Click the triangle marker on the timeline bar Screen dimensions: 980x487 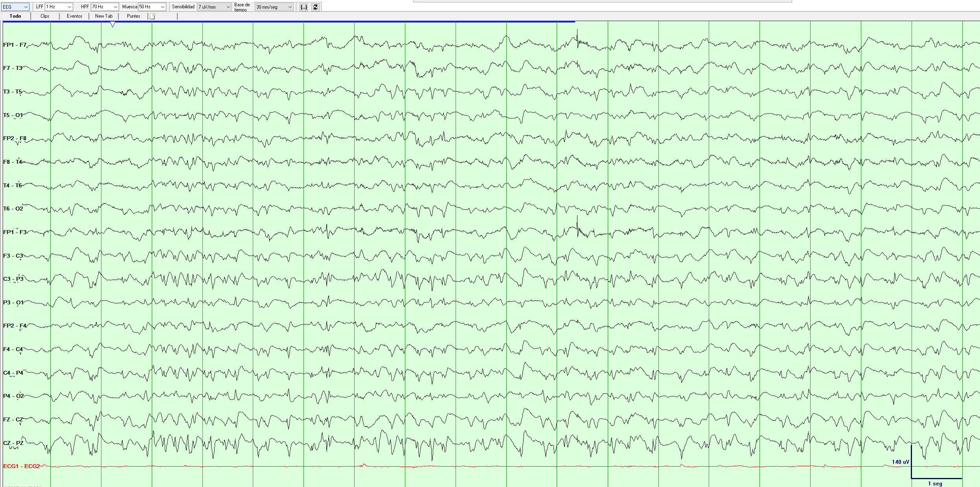[x=112, y=25]
